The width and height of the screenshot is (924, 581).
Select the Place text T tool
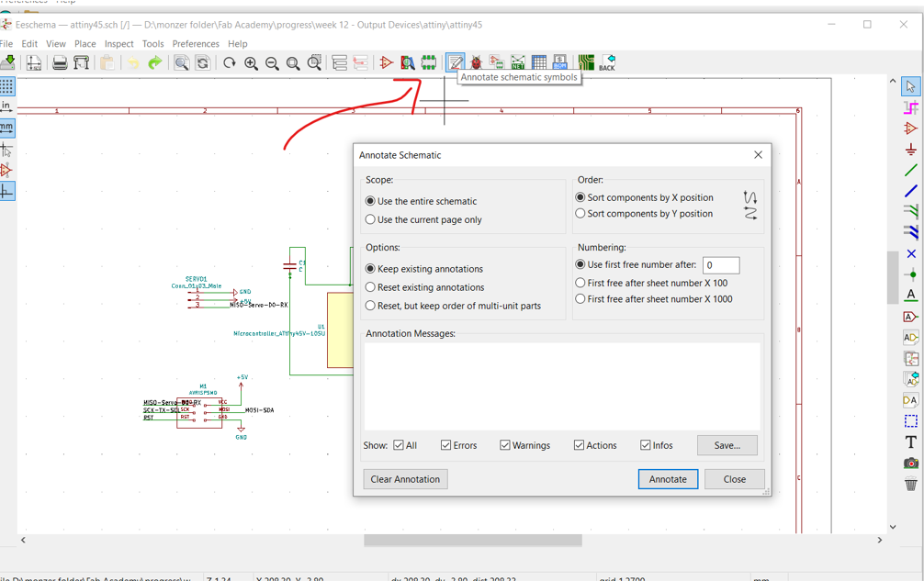[911, 441]
